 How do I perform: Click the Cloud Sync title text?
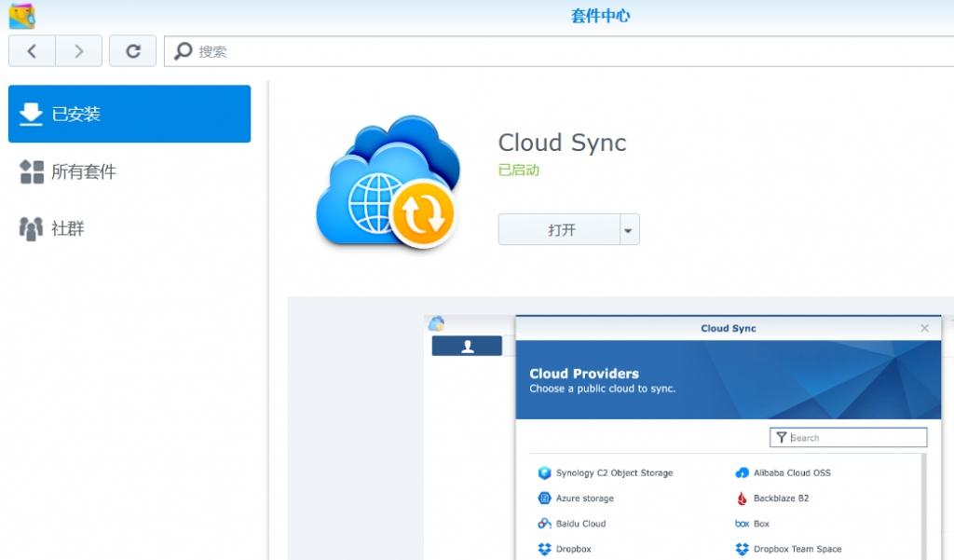pyautogui.click(x=562, y=143)
